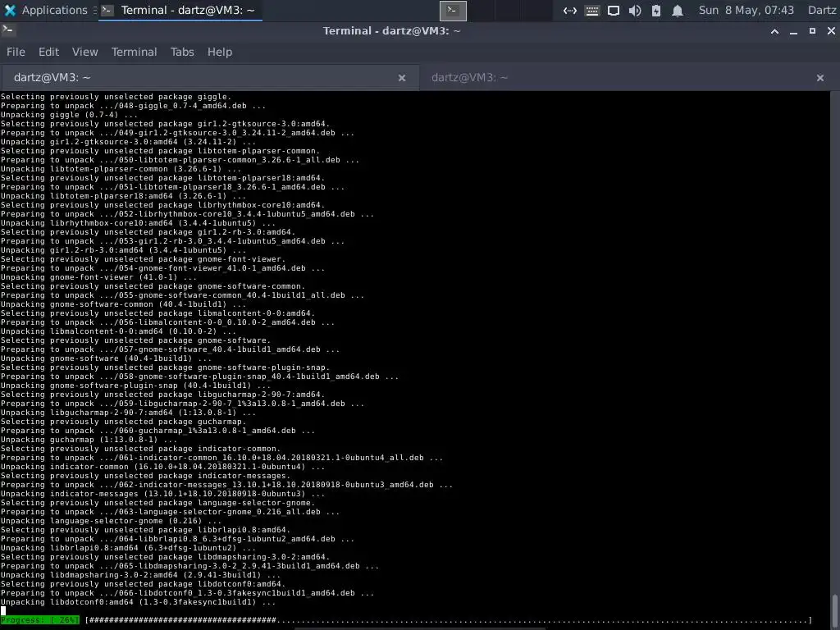This screenshot has height=630, width=840.
Task: Switch to the first dartz@VM3 tab
Action: click(209, 78)
